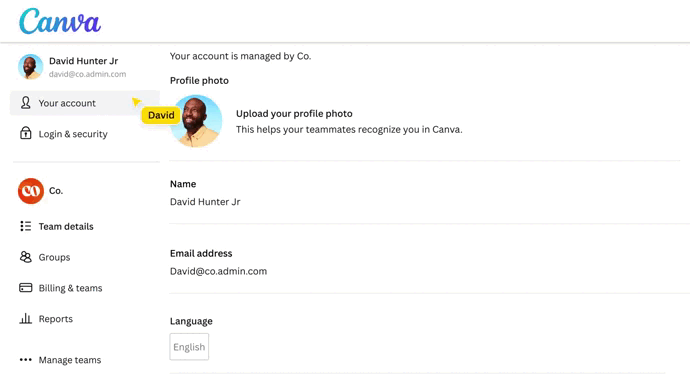Click the Co. team logo icon
This screenshot has width=690, height=388.
[x=31, y=191]
